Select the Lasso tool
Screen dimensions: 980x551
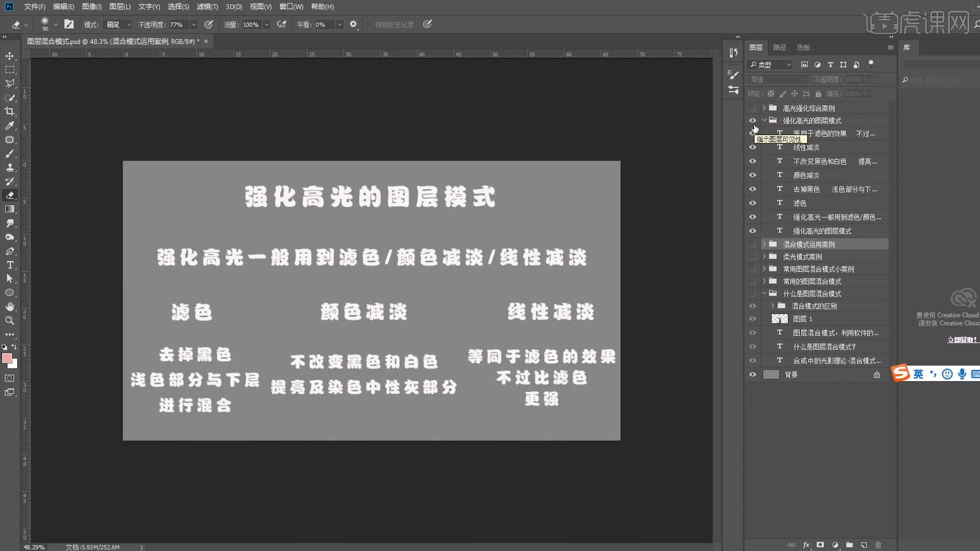[10, 83]
